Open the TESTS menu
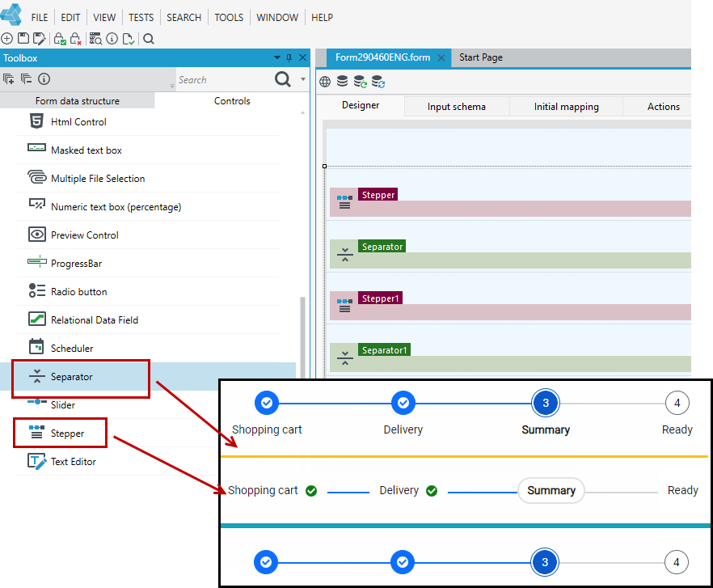This screenshot has width=713, height=588. click(x=141, y=17)
